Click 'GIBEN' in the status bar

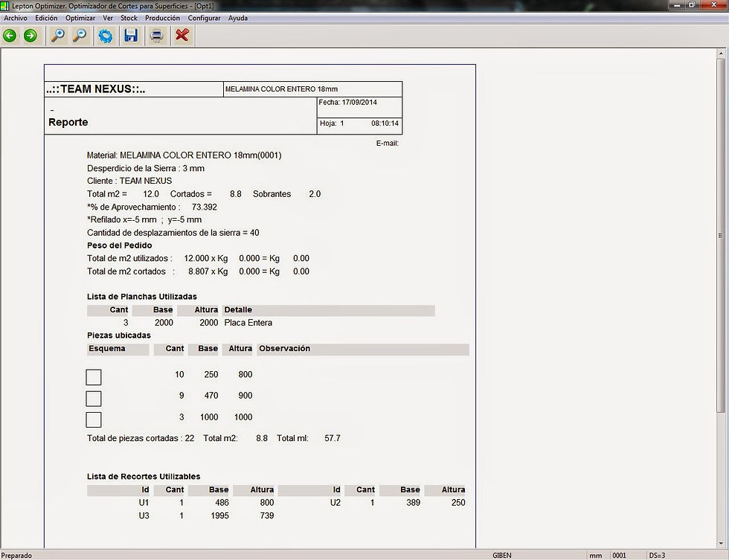click(501, 556)
